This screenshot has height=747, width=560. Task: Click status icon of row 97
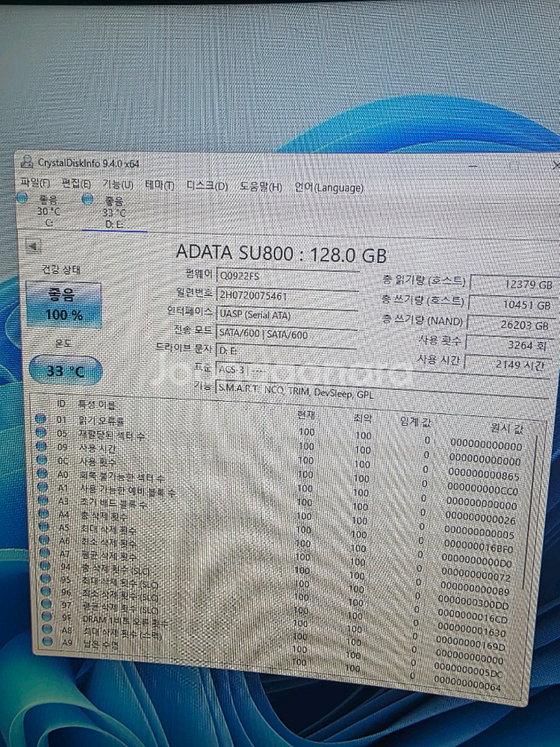click(46, 604)
